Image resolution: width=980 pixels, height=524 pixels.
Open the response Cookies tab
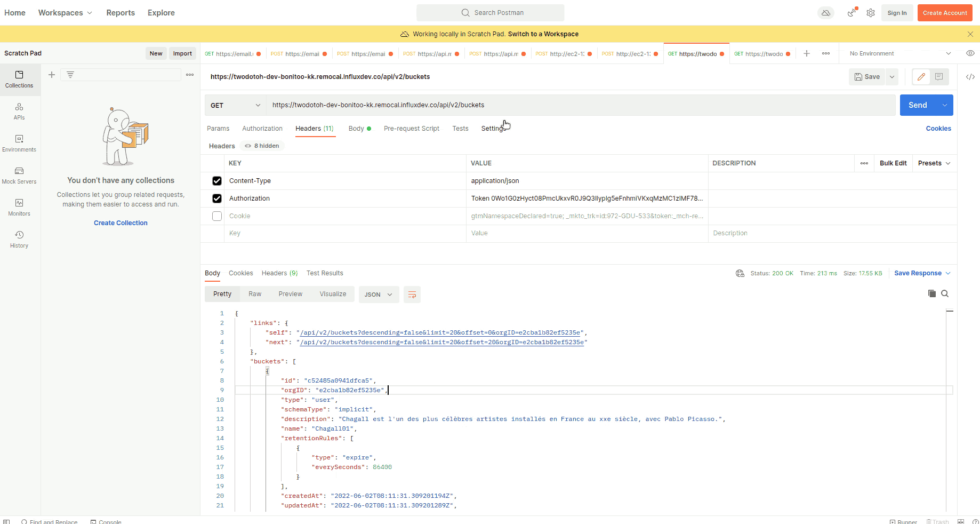pos(241,273)
